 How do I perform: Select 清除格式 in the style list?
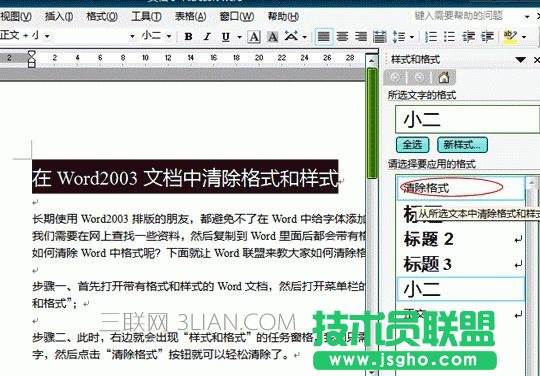[461, 188]
